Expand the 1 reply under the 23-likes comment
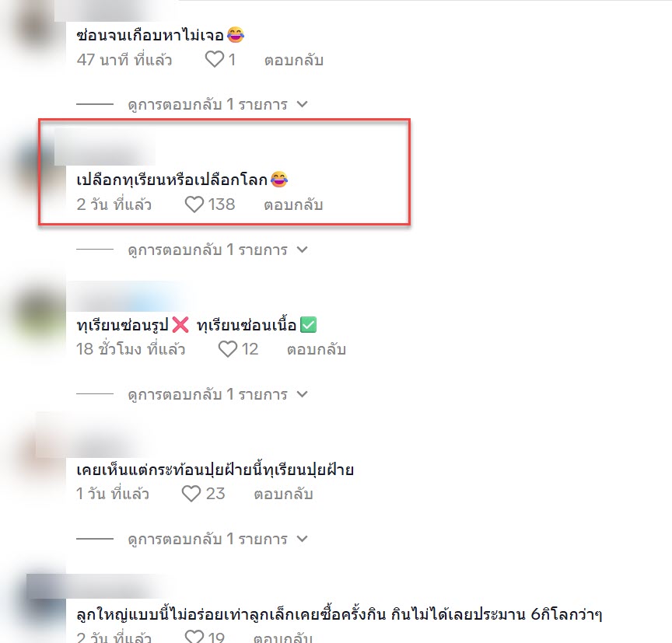672x643 pixels. (x=218, y=539)
